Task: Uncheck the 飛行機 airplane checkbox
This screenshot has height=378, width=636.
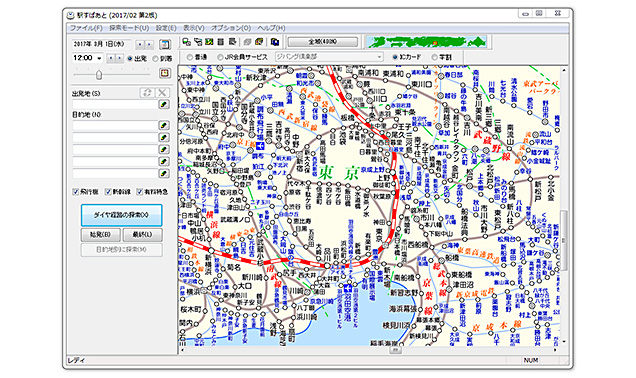Action: [75, 192]
